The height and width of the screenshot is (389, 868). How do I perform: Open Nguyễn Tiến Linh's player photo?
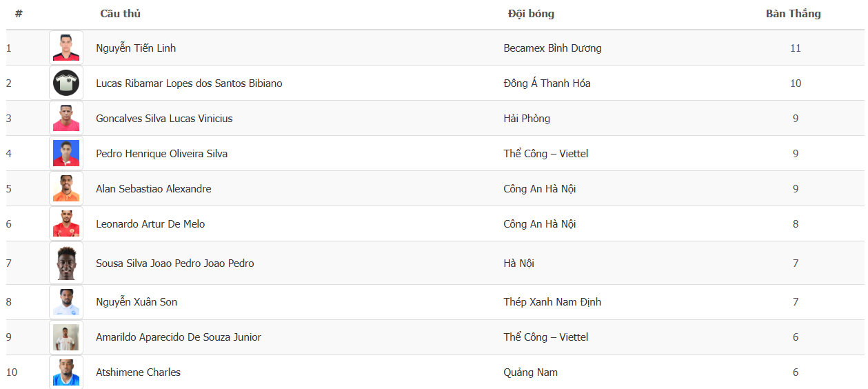pos(66,48)
